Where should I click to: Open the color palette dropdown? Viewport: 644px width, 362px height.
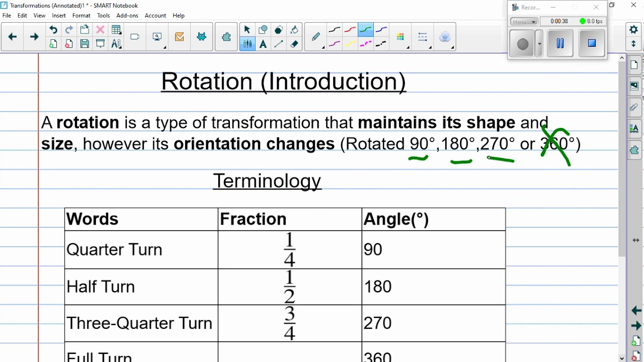tap(401, 37)
